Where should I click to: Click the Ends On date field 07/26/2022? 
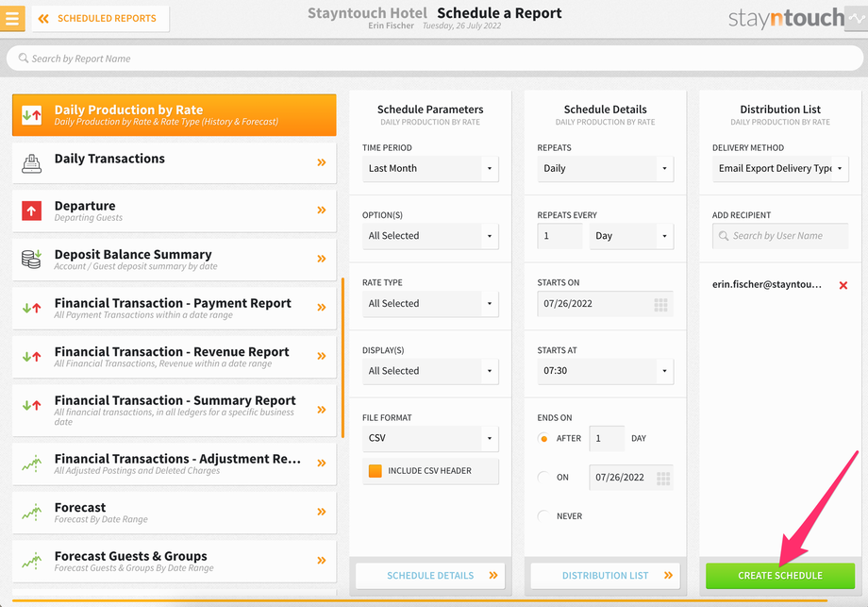[631, 478]
